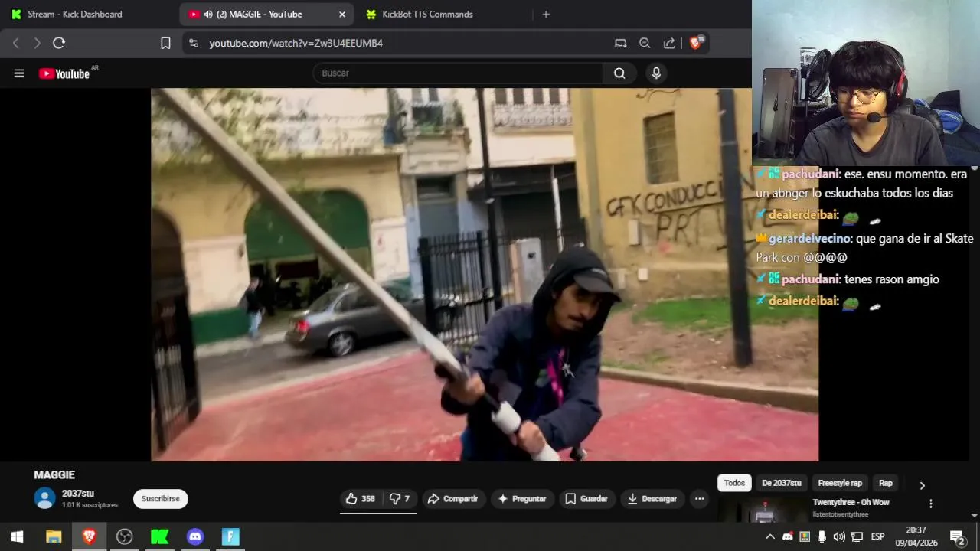The image size is (980, 551).
Task: Share this page from the address bar
Action: [x=669, y=43]
